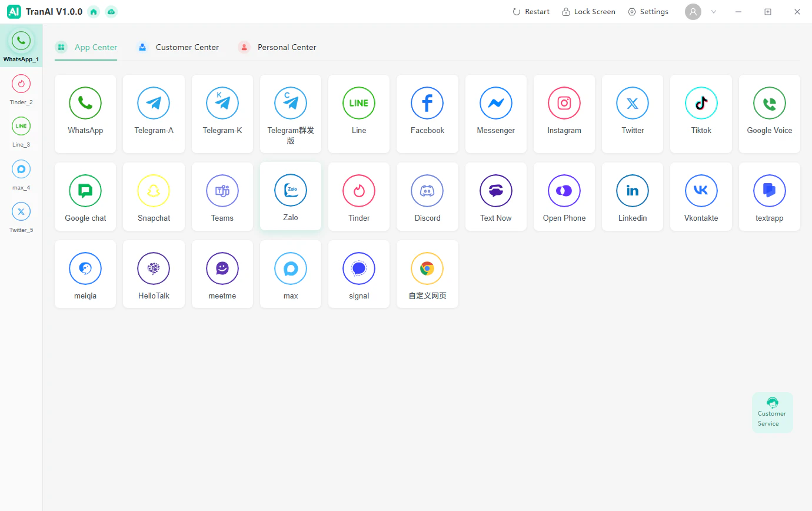Viewport: 812px width, 511px height.
Task: Click Lock Screen in the title bar
Action: (x=588, y=12)
